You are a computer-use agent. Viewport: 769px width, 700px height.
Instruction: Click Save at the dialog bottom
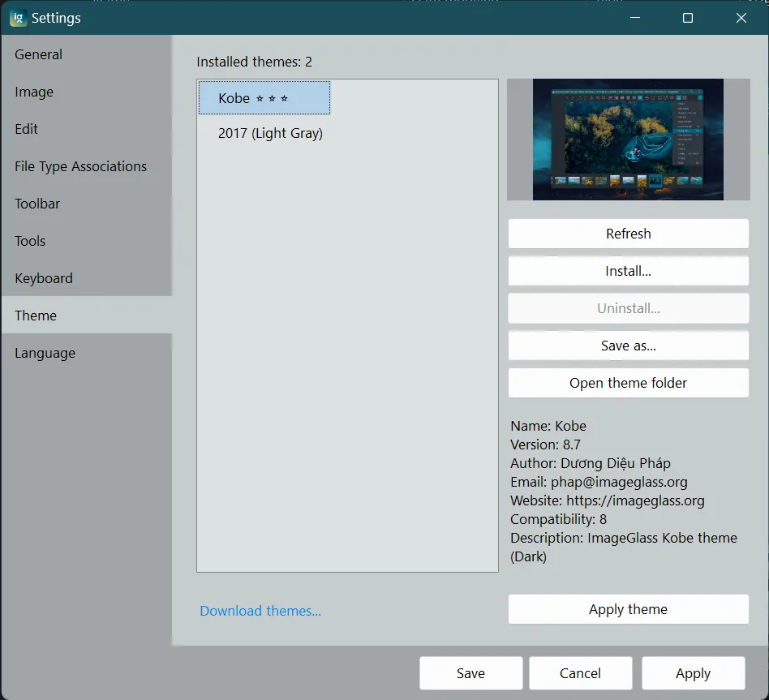470,673
